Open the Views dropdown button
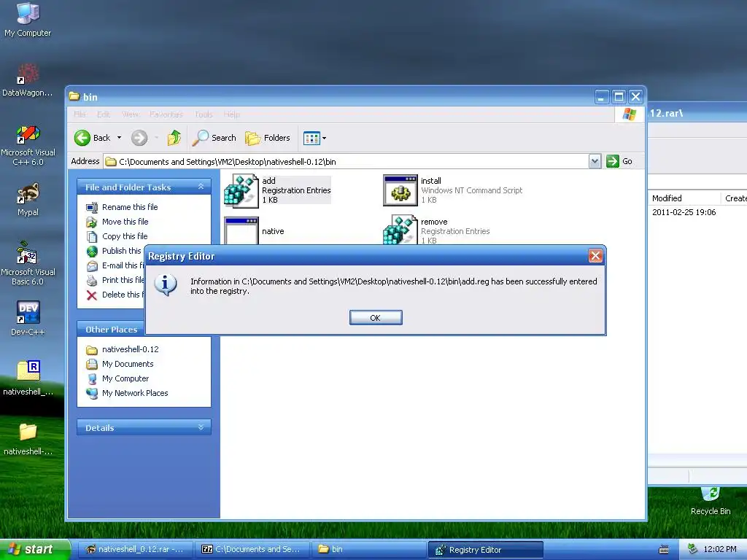This screenshot has width=747, height=560. 315,139
